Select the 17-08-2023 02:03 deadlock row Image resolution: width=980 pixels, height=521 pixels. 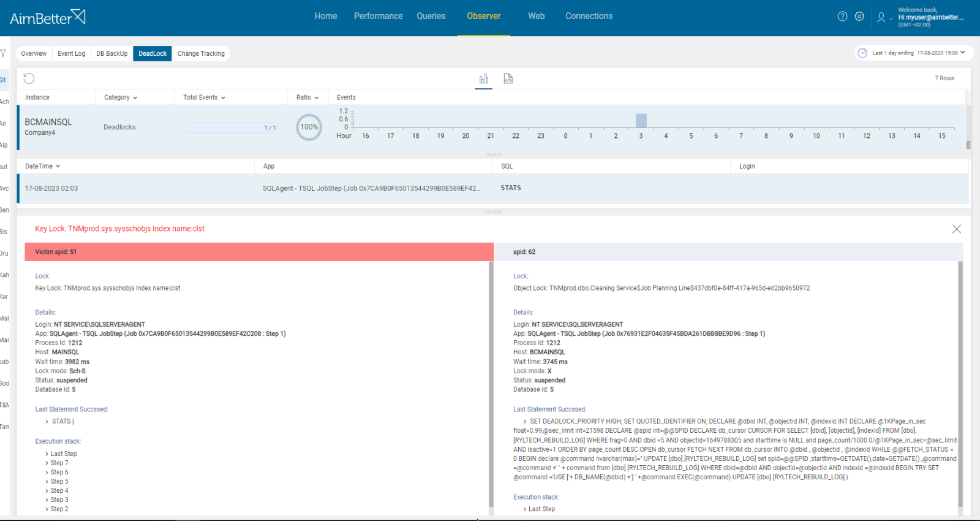[493, 188]
